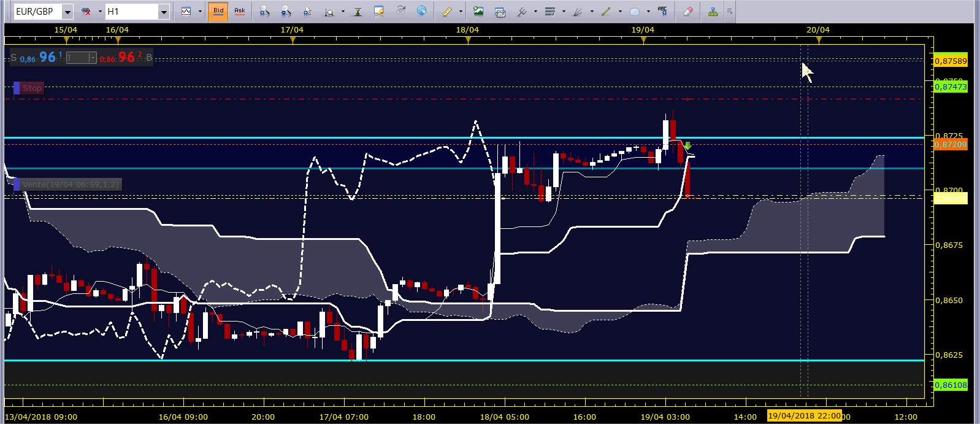Open the EUR/GBP instrument dropdown
The height and width of the screenshot is (424, 980).
pyautogui.click(x=67, y=12)
